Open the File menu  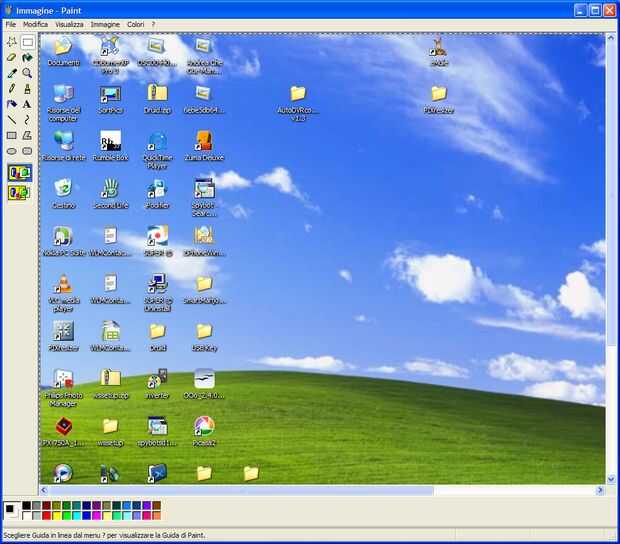click(x=11, y=25)
